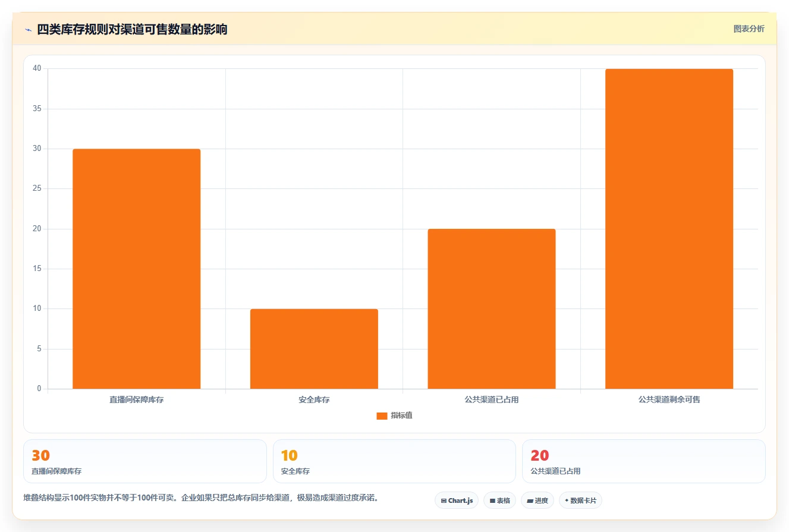789x532 pixels.
Task: Click the 表格 tag chip
Action: coord(499,500)
